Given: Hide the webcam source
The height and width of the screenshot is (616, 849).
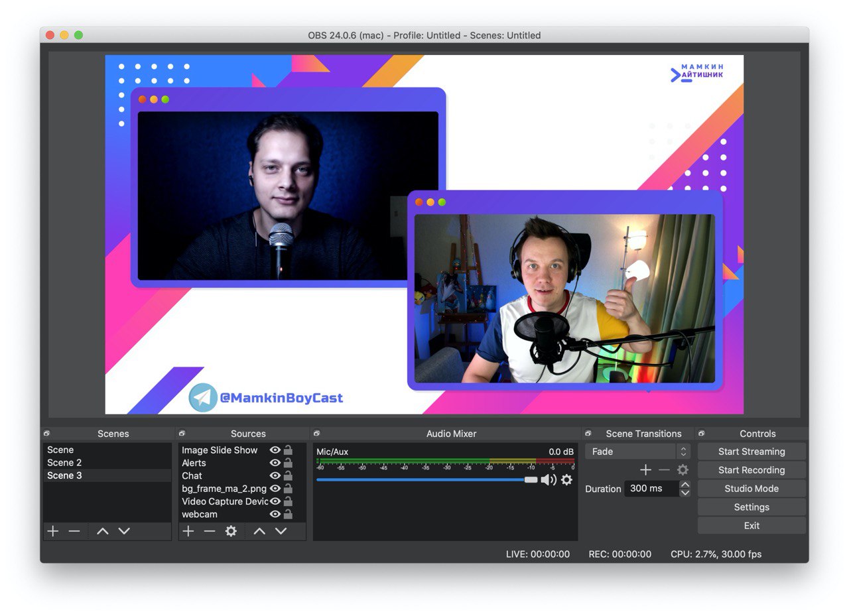Looking at the screenshot, I should click(x=275, y=515).
